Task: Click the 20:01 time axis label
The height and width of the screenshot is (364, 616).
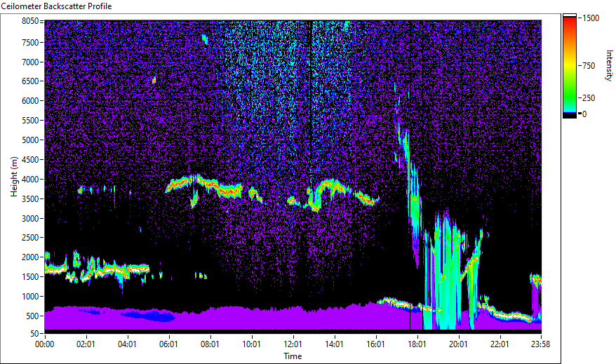Action: tap(458, 344)
